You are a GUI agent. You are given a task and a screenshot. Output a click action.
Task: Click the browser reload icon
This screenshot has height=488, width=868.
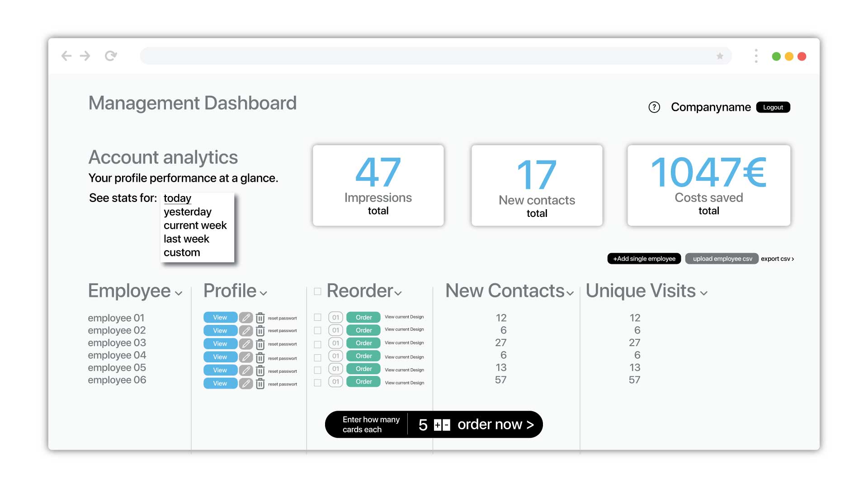click(111, 56)
